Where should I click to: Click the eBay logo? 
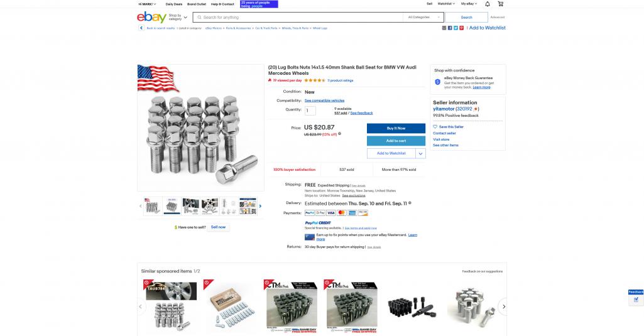[151, 17]
